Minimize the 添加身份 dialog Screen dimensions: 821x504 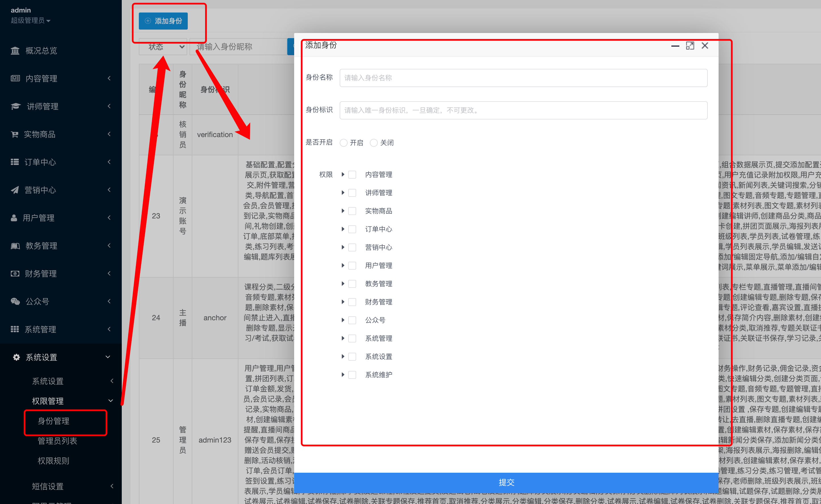[x=675, y=46]
